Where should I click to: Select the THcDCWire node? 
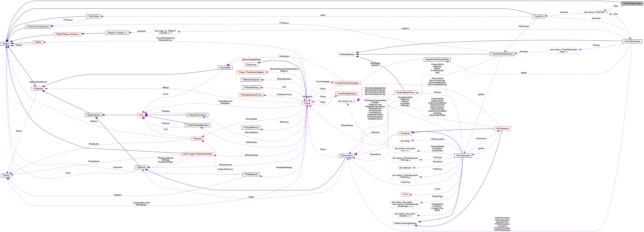point(93,16)
